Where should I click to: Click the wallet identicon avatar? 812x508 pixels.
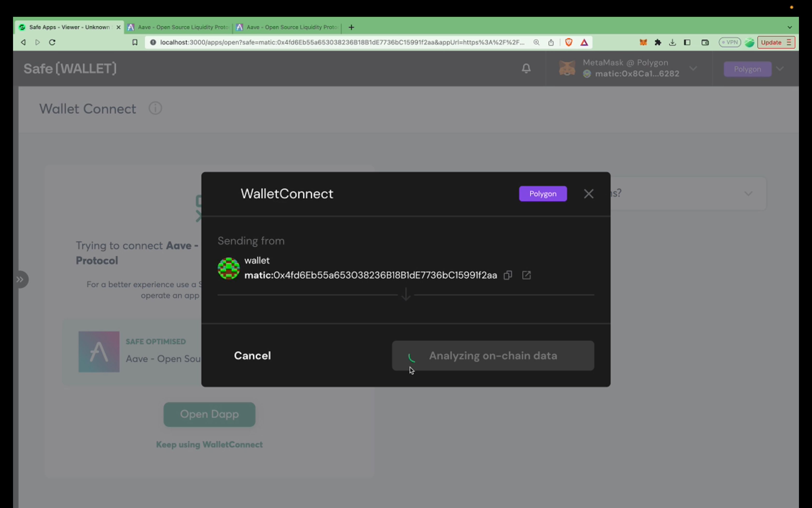(229, 268)
